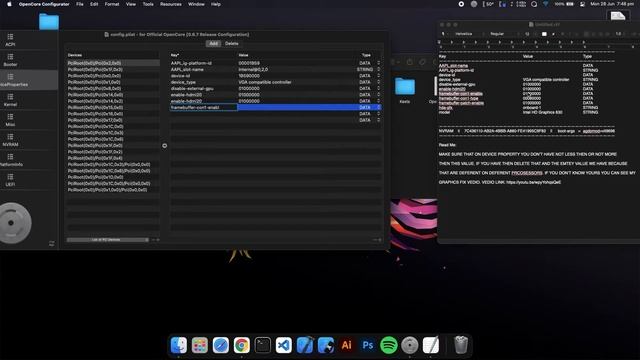The height and width of the screenshot is (360, 640).
Task: Open Adobe Photoshop from the Dock
Action: pyautogui.click(x=368, y=345)
